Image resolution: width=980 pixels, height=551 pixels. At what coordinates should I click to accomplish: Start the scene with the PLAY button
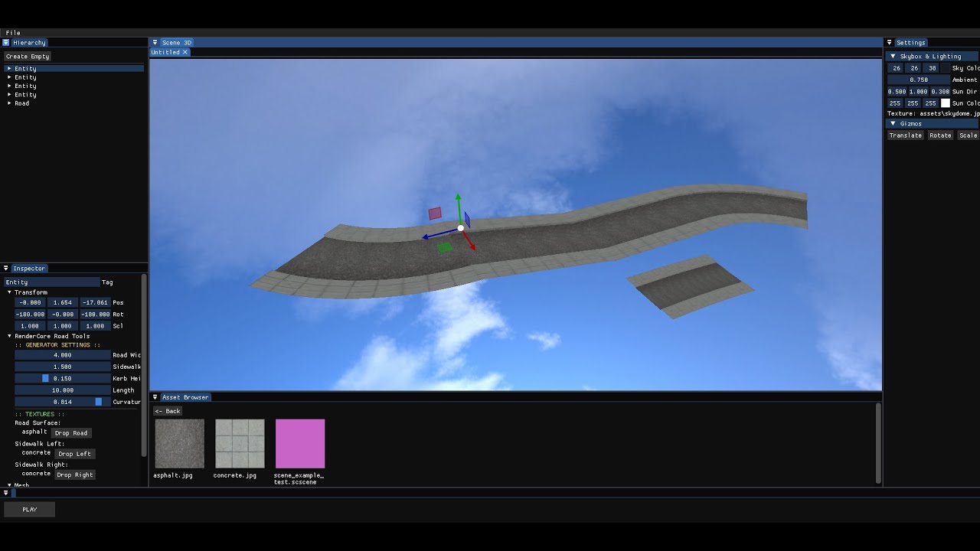29,510
